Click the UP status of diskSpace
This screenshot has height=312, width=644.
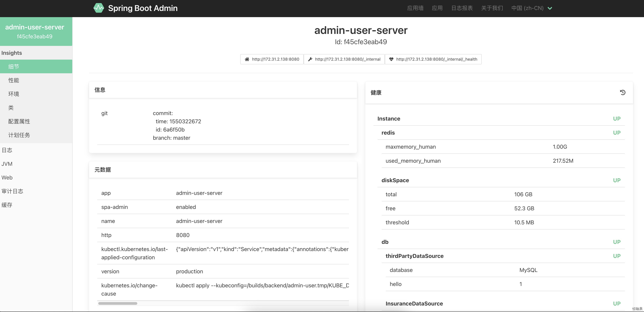(616, 180)
